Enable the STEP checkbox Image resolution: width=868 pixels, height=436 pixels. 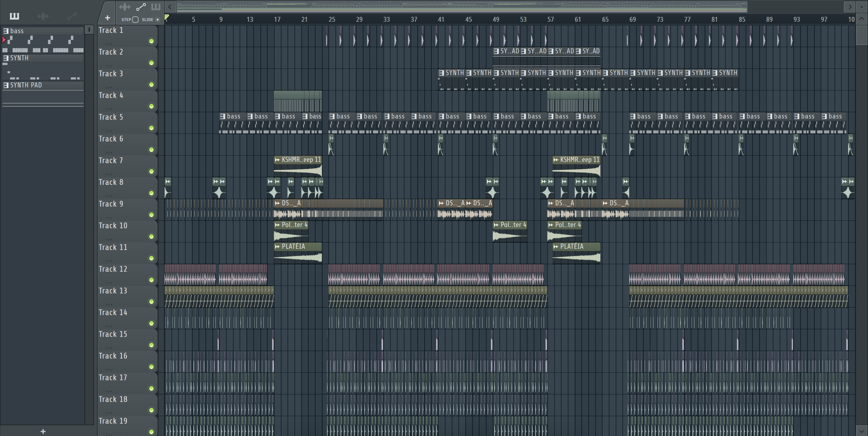(x=135, y=20)
